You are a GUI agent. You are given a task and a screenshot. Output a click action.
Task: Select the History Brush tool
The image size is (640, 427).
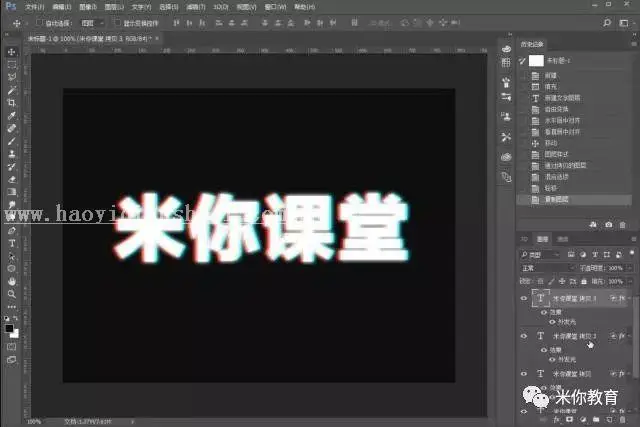[11, 166]
